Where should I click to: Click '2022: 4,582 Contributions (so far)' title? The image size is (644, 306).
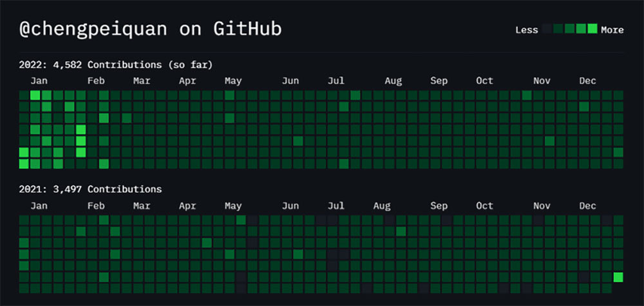(x=116, y=65)
